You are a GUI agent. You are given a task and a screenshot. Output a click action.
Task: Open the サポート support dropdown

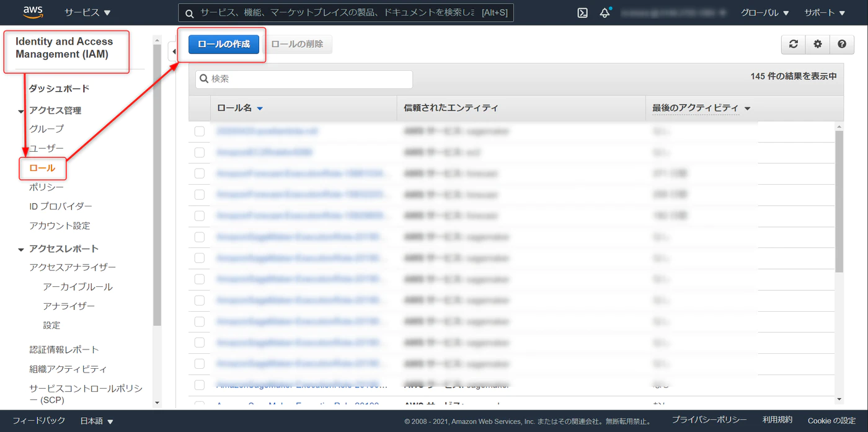click(825, 12)
